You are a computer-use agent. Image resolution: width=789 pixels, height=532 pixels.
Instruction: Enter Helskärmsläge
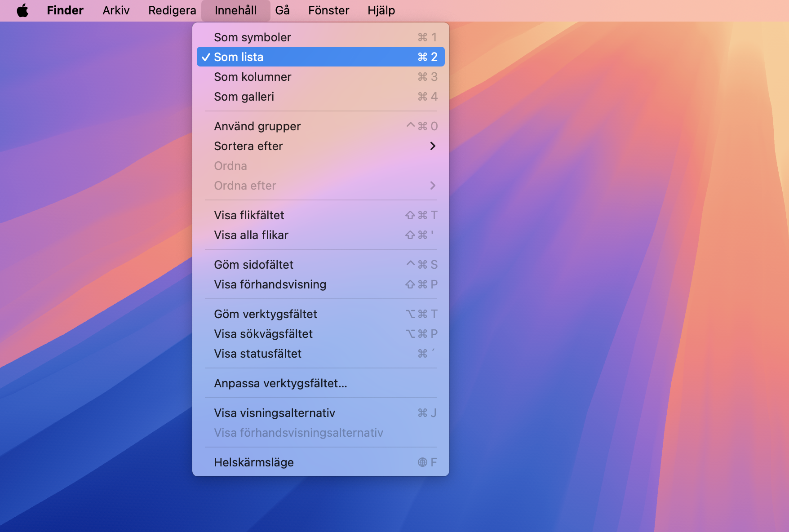[x=321, y=462]
